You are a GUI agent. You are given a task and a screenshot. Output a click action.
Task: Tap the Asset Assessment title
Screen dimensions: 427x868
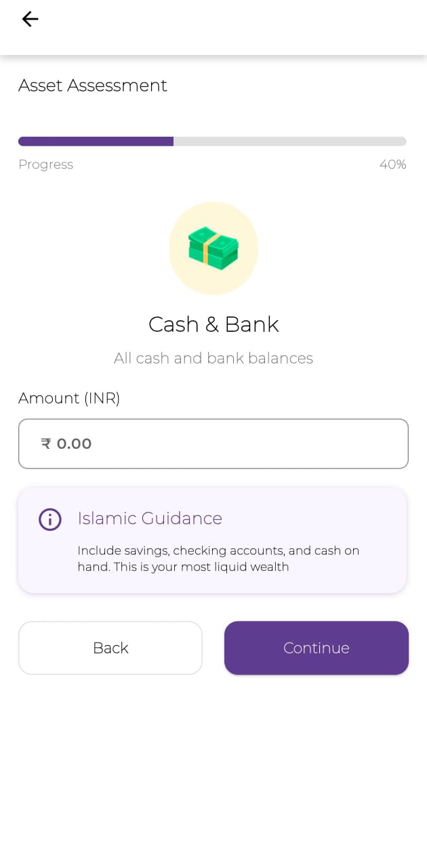(93, 85)
